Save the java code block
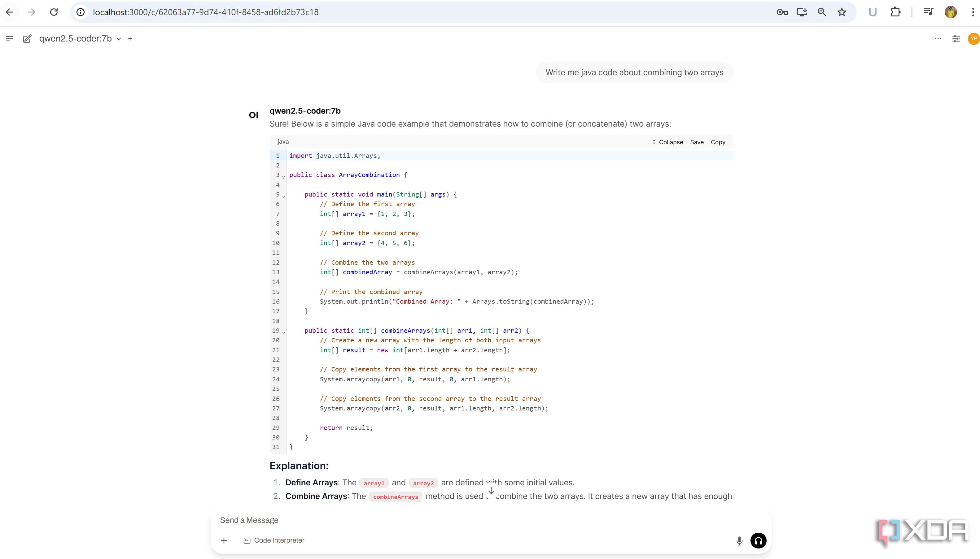980x559 pixels. point(697,142)
